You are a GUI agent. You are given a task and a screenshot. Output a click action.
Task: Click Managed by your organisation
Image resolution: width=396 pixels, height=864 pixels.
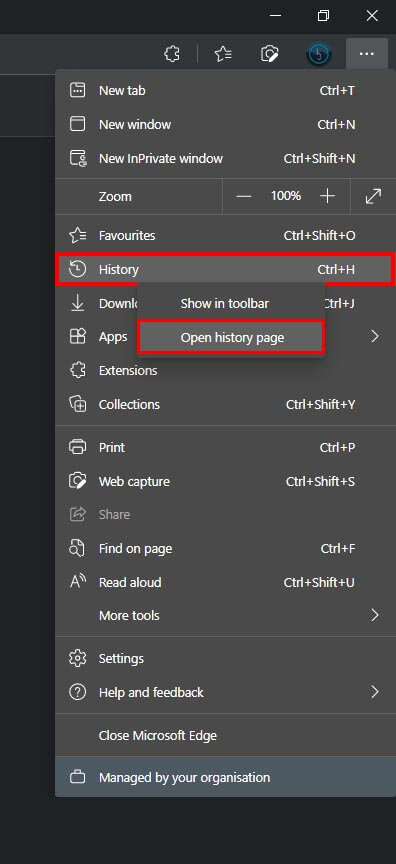point(226,777)
